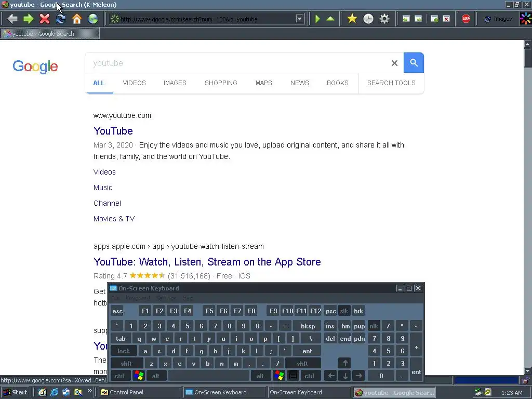Click the Google logo
The width and height of the screenshot is (532, 399).
coord(35,66)
